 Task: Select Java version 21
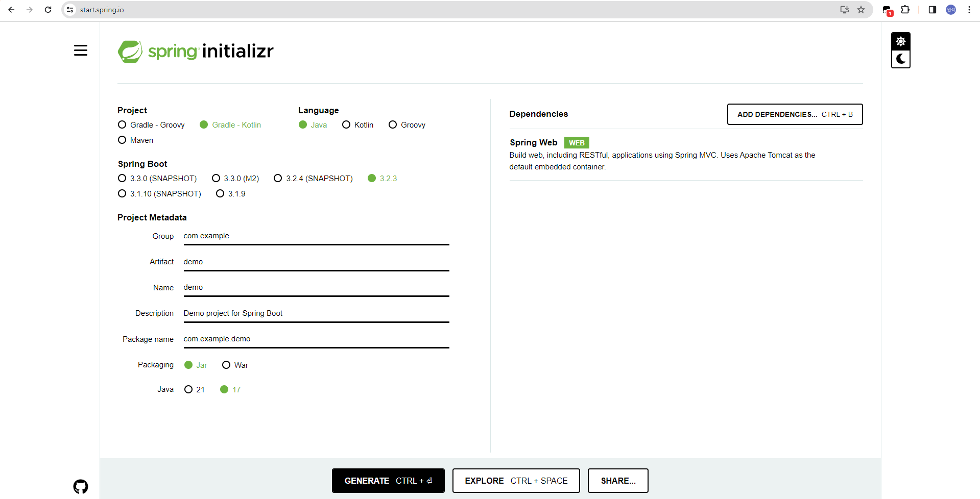click(195, 390)
